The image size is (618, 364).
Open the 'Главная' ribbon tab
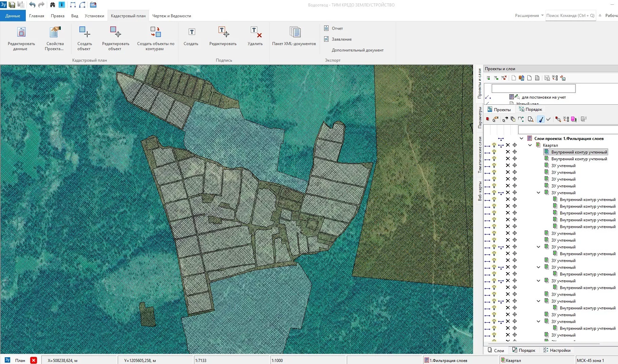pyautogui.click(x=37, y=16)
